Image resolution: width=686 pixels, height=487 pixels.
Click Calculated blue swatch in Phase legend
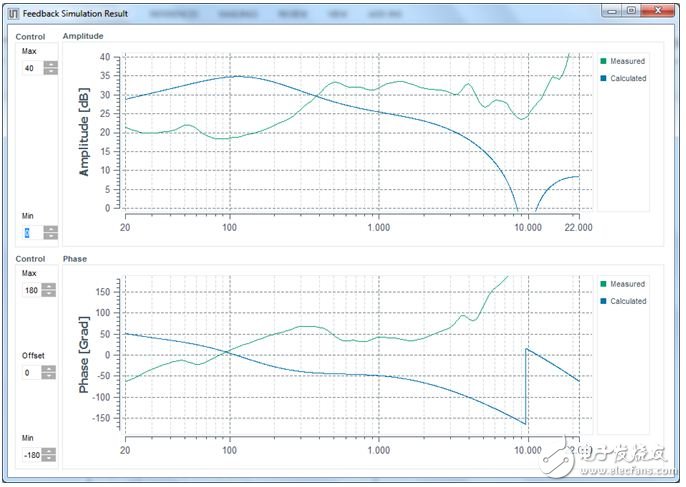[604, 301]
